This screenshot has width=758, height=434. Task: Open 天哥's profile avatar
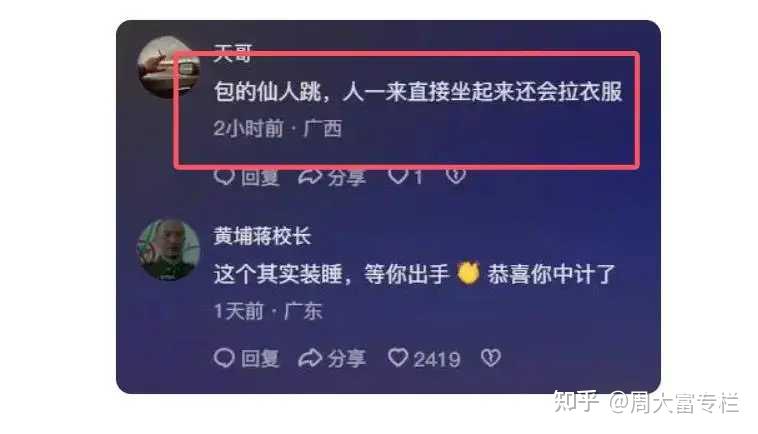168,67
